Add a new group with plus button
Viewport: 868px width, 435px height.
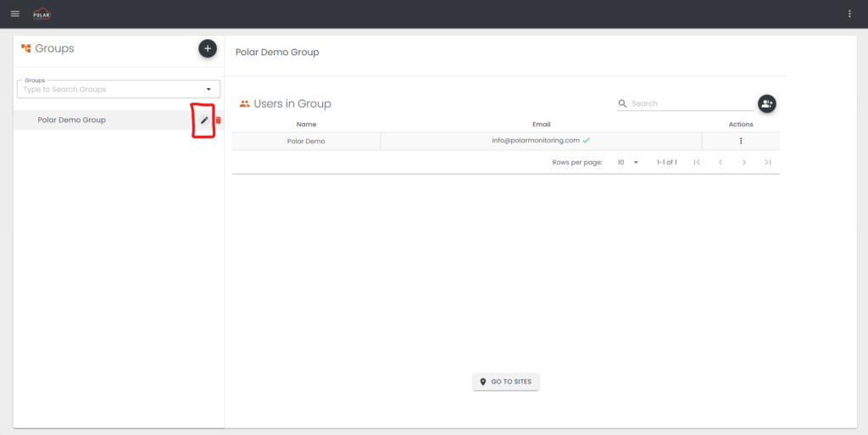[208, 49]
